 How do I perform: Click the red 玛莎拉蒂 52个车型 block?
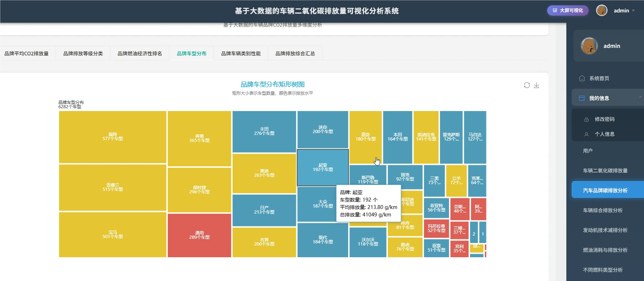[436, 228]
